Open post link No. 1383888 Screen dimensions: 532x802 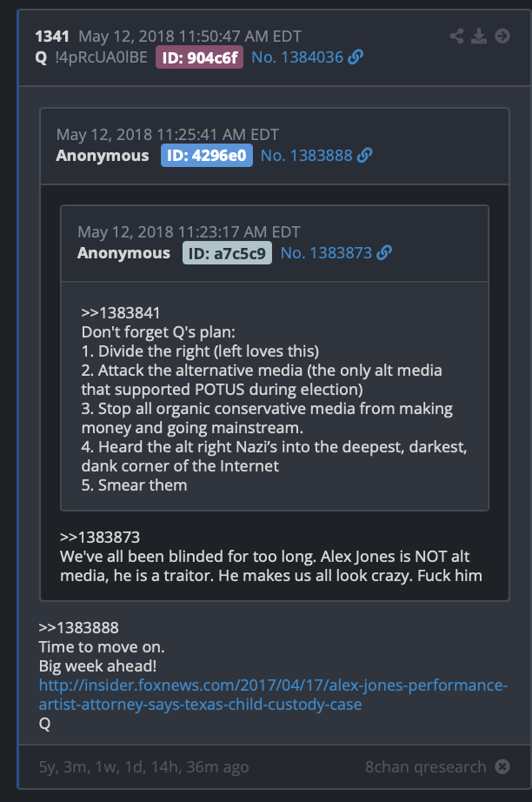(307, 156)
